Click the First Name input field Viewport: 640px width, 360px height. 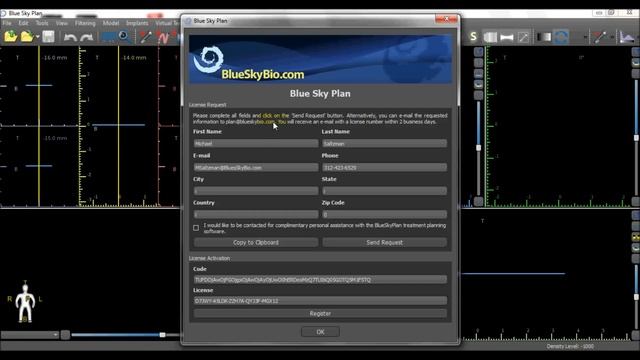(256, 143)
